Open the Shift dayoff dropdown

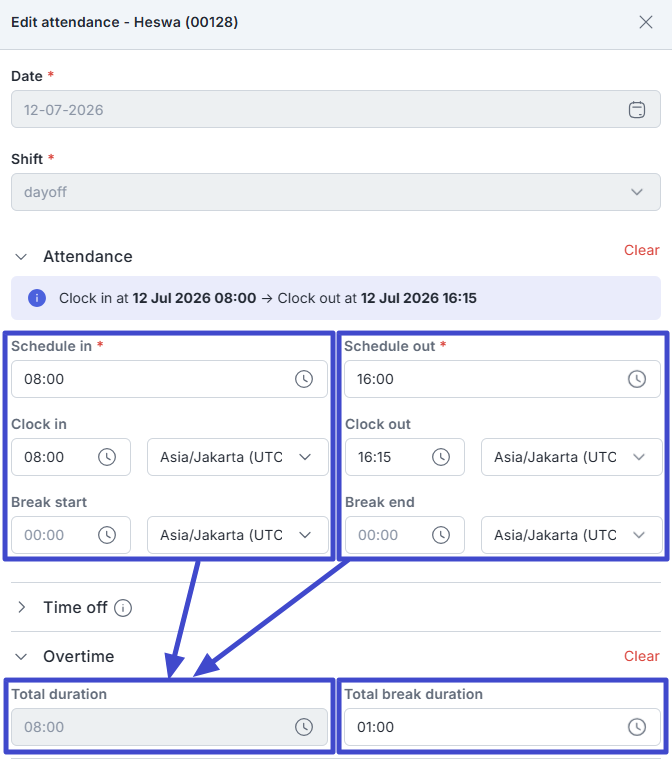[336, 192]
